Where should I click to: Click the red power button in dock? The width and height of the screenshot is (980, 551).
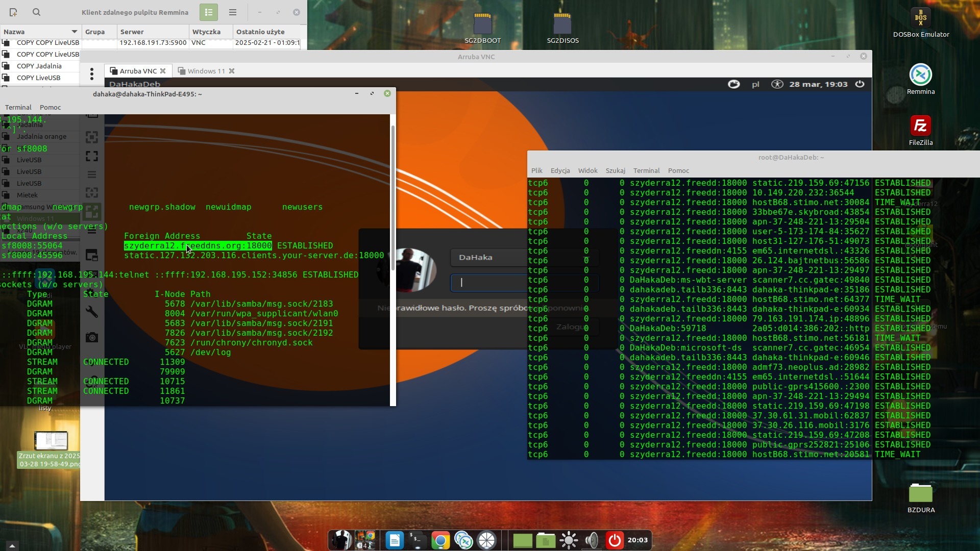615,540
